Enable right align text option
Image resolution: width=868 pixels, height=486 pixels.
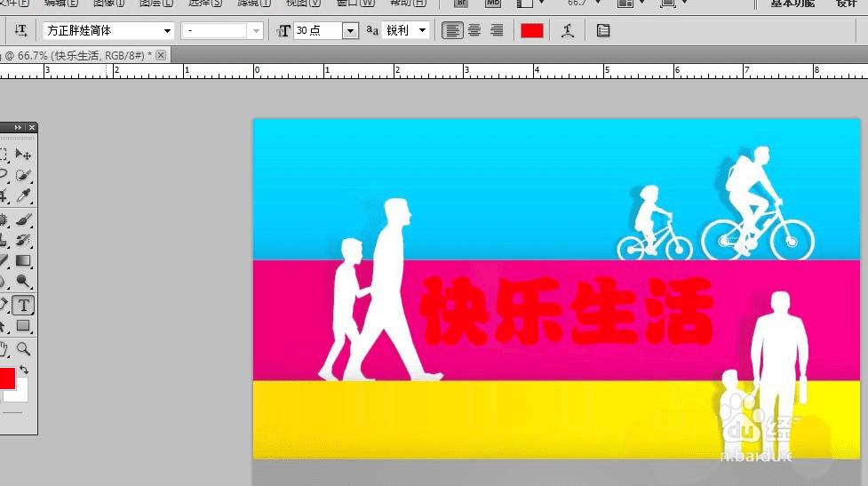(x=497, y=30)
